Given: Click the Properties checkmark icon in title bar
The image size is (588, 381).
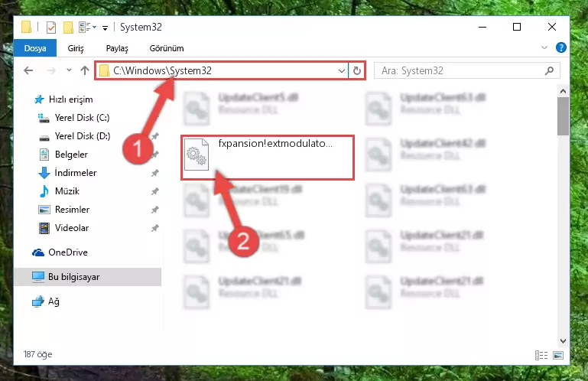Looking at the screenshot, I should click(51, 28).
